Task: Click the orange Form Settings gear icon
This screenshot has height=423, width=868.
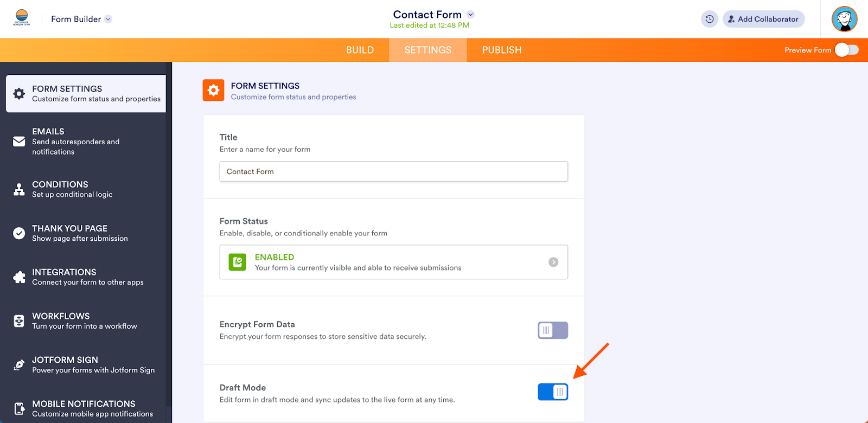Action: tap(213, 90)
